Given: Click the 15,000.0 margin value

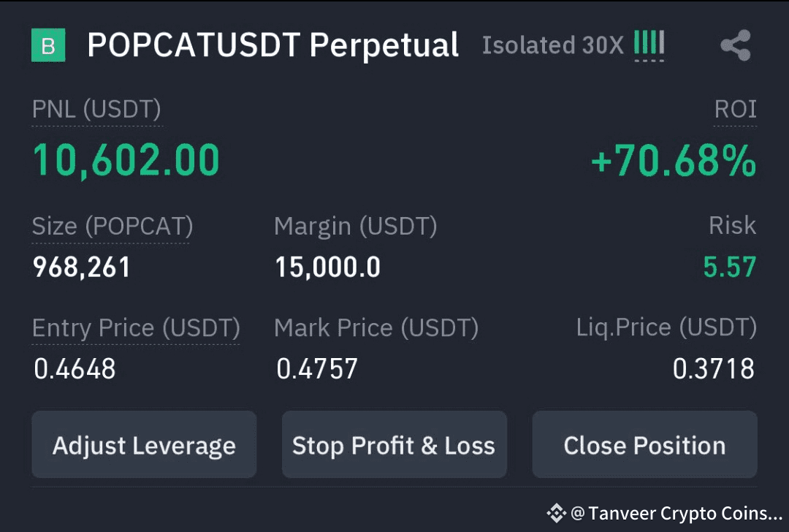Looking at the screenshot, I should click(327, 267).
